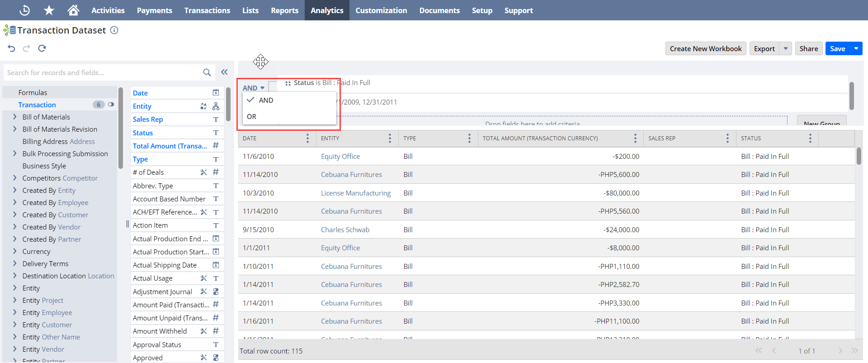The width and height of the screenshot is (868, 363).
Task: Open the Save dropdown arrow
Action: click(x=856, y=48)
